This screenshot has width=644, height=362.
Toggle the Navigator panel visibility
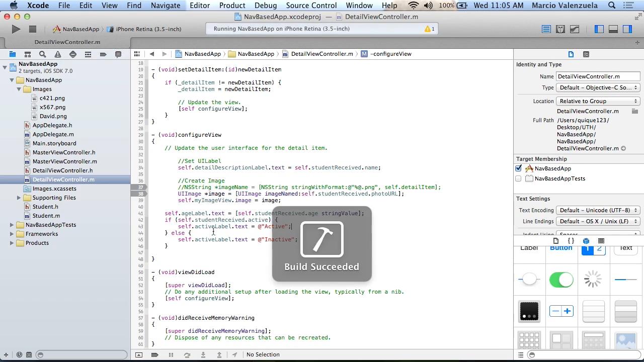pyautogui.click(x=599, y=29)
